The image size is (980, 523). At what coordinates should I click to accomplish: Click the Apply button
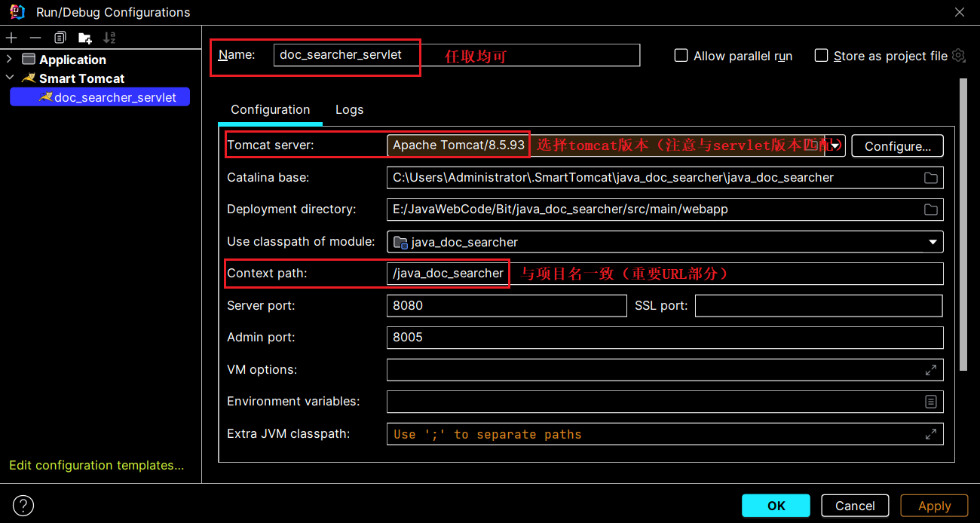pos(934,506)
